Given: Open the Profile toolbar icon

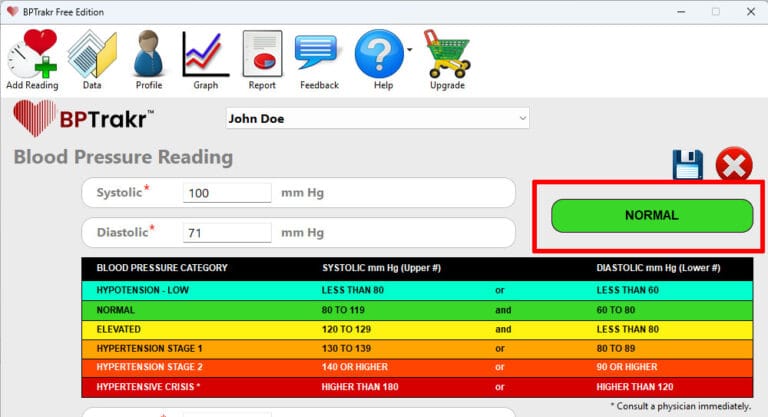Looking at the screenshot, I should click(x=149, y=54).
